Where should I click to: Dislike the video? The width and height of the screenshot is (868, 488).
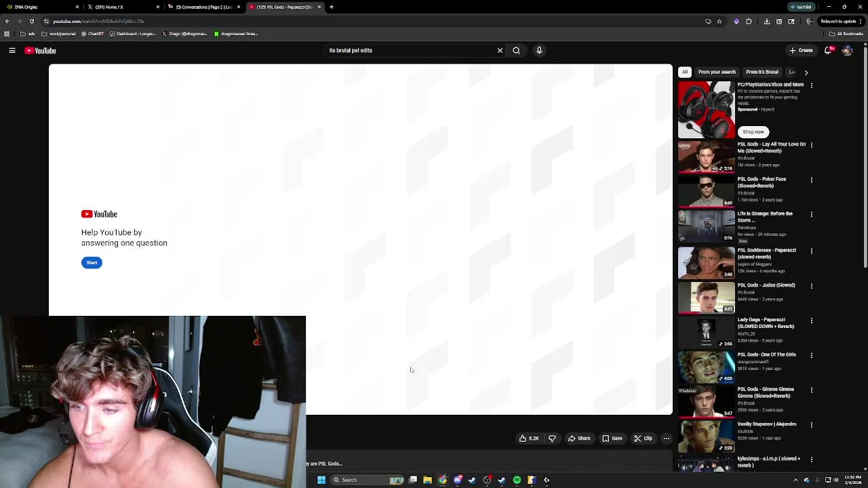pyautogui.click(x=552, y=439)
